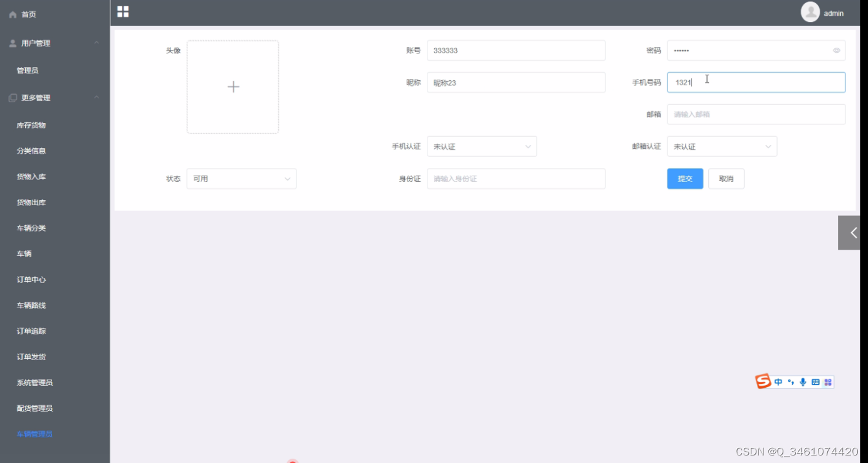868x463 pixels.
Task: Focus the 昵称 input field
Action: click(x=516, y=82)
